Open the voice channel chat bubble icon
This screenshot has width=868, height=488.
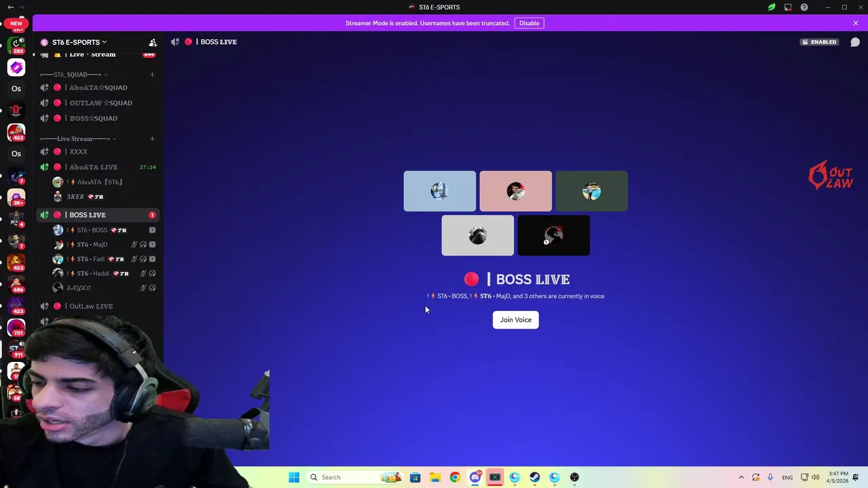click(x=855, y=42)
